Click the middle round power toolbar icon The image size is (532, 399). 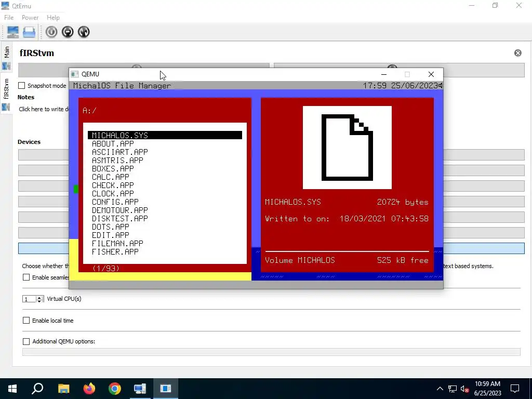pyautogui.click(x=68, y=32)
